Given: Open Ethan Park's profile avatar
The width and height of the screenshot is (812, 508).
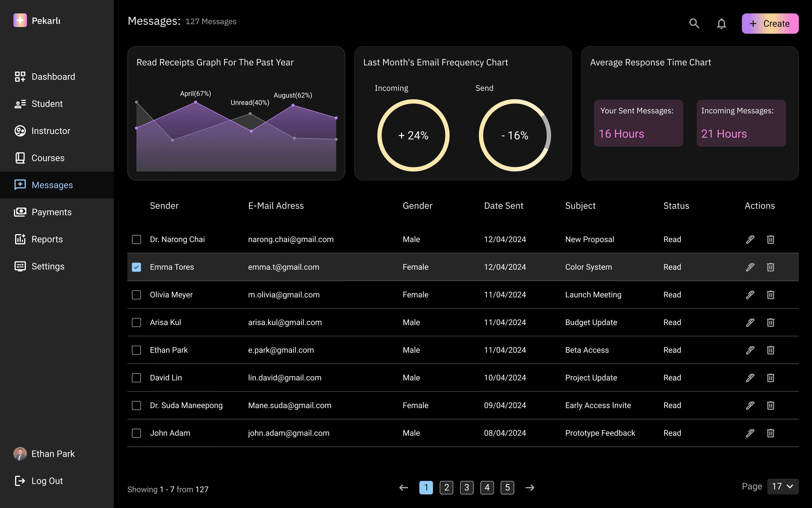Looking at the screenshot, I should point(20,454).
